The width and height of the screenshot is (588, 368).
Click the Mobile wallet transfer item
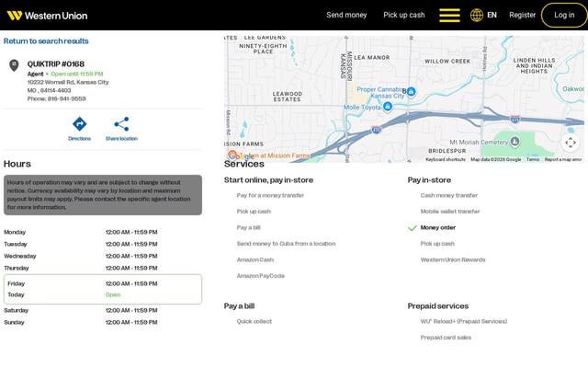[x=450, y=212]
